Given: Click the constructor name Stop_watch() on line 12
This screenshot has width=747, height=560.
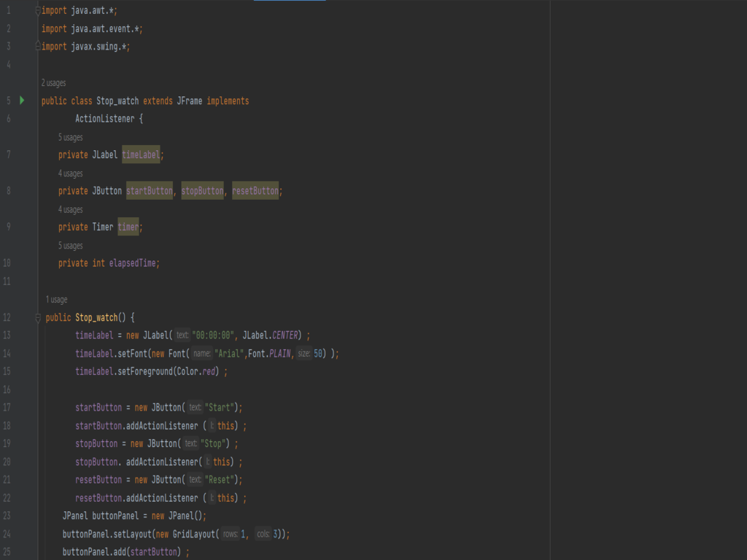Looking at the screenshot, I should 101,318.
